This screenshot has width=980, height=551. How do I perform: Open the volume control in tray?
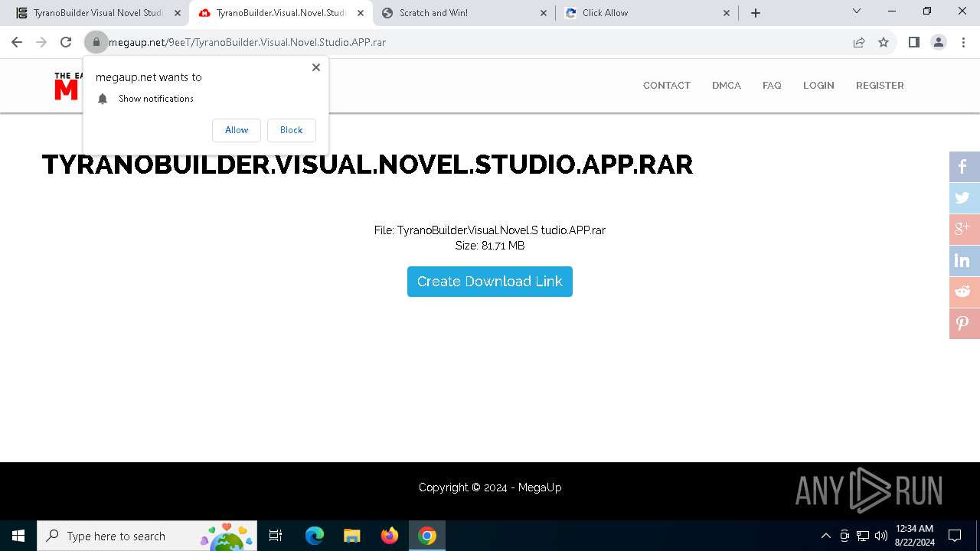[x=881, y=536]
